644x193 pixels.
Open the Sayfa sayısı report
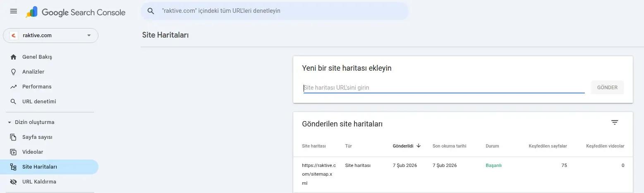click(x=50, y=137)
